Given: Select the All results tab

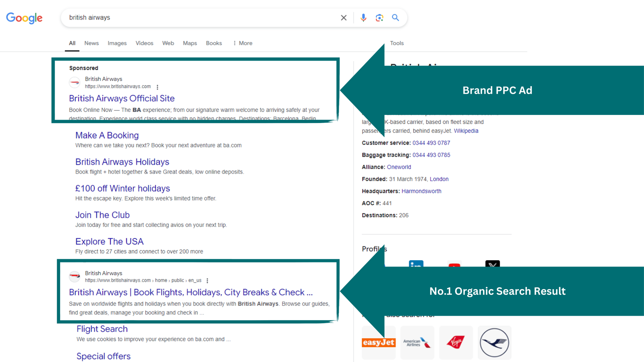Looking at the screenshot, I should pyautogui.click(x=72, y=43).
